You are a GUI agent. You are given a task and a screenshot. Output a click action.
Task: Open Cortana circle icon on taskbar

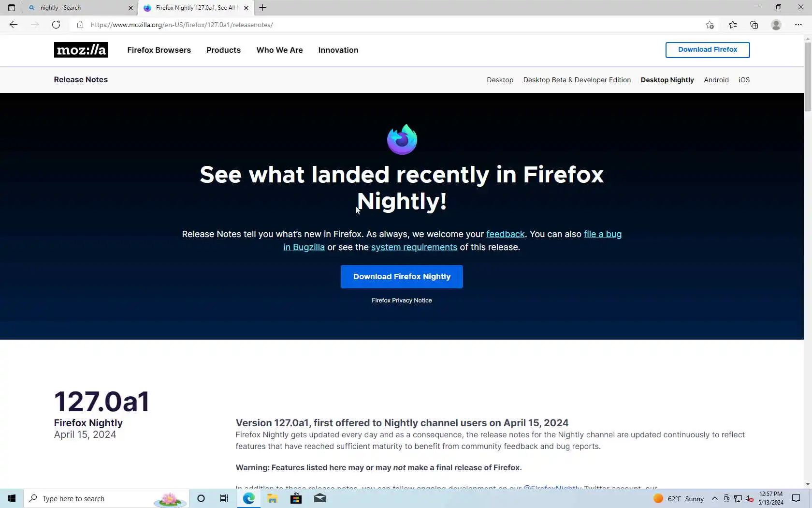(201, 498)
